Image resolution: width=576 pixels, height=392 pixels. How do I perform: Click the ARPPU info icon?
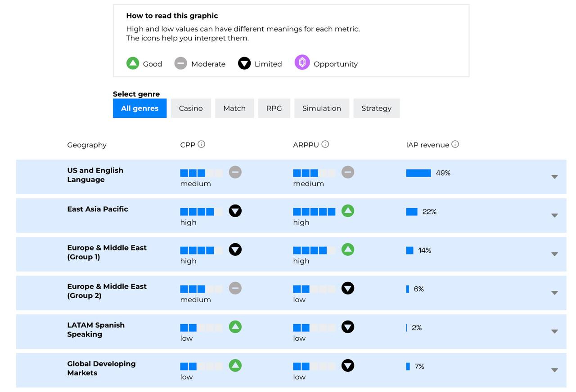(325, 144)
